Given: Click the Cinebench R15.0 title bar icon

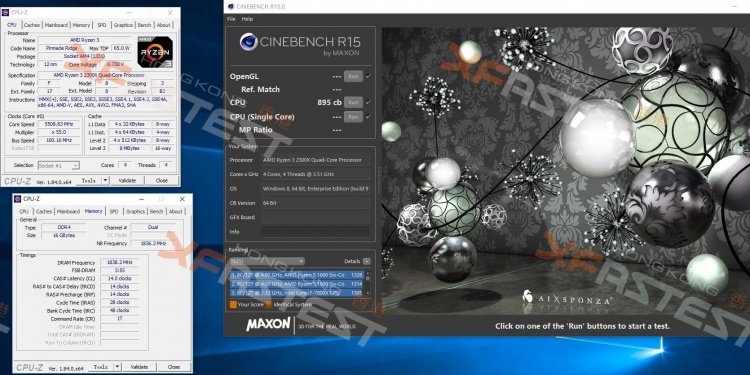Looking at the screenshot, I should [x=231, y=6].
